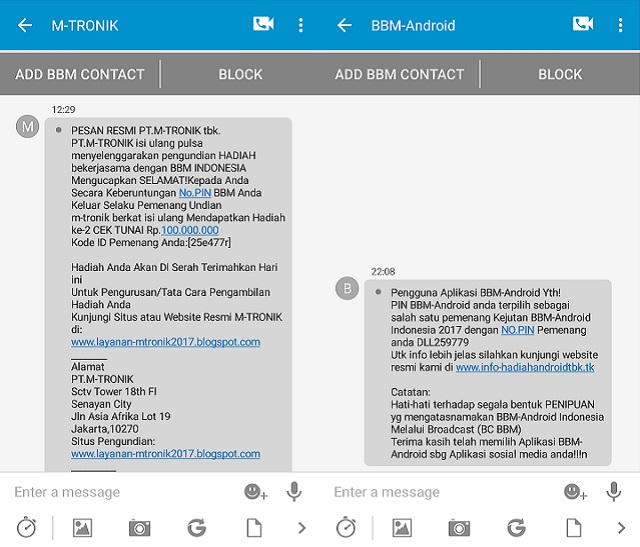This screenshot has height=547, width=640.
Task: Go back from the M-TRONIK chat
Action: click(x=25, y=25)
